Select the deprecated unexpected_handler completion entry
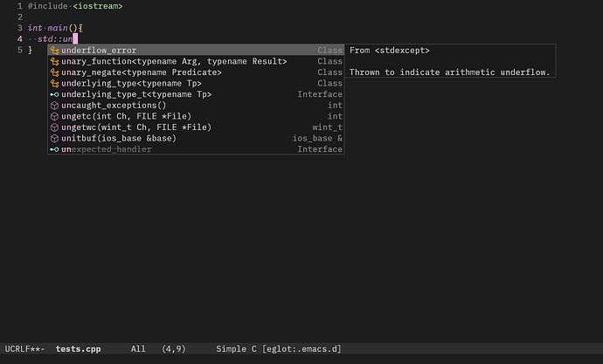Viewport: 603px width, 364px height. tap(196, 149)
